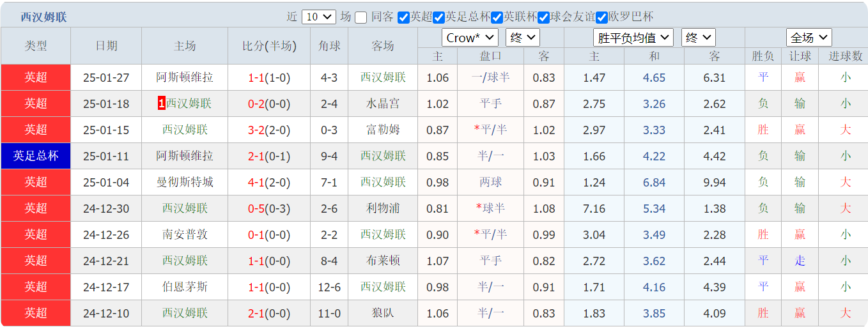Enable the 同客 checkbox
The height and width of the screenshot is (329, 868).
pos(361,17)
